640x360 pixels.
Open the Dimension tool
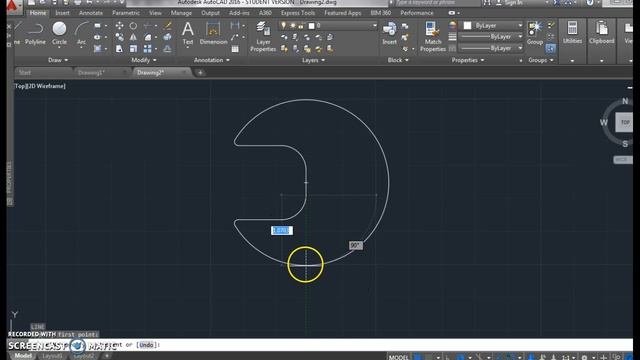(213, 33)
